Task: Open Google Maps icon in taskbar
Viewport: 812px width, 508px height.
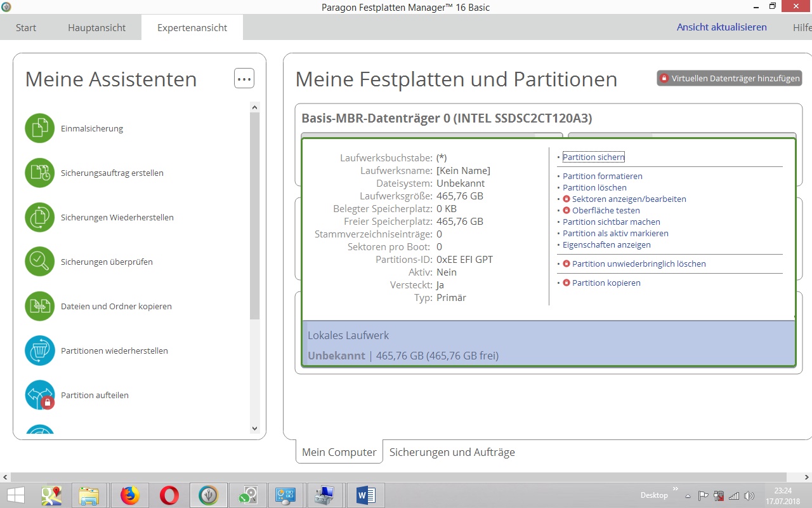Action: pyautogui.click(x=51, y=495)
